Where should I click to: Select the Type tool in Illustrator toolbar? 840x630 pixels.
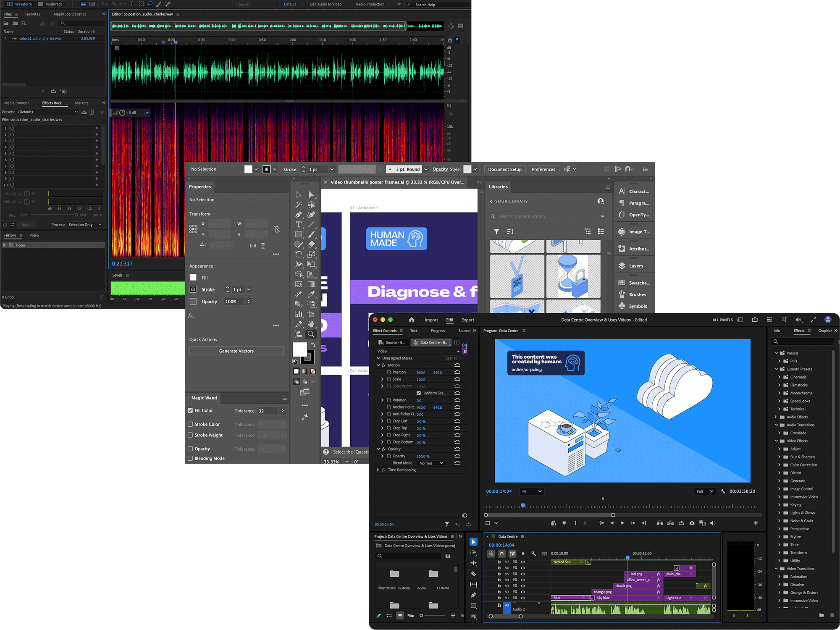pos(299,225)
